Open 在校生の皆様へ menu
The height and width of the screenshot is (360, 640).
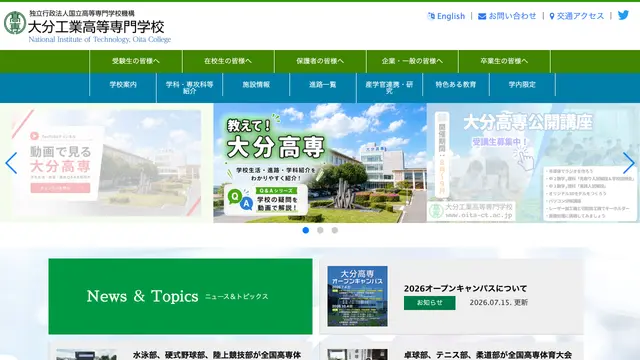point(228,61)
